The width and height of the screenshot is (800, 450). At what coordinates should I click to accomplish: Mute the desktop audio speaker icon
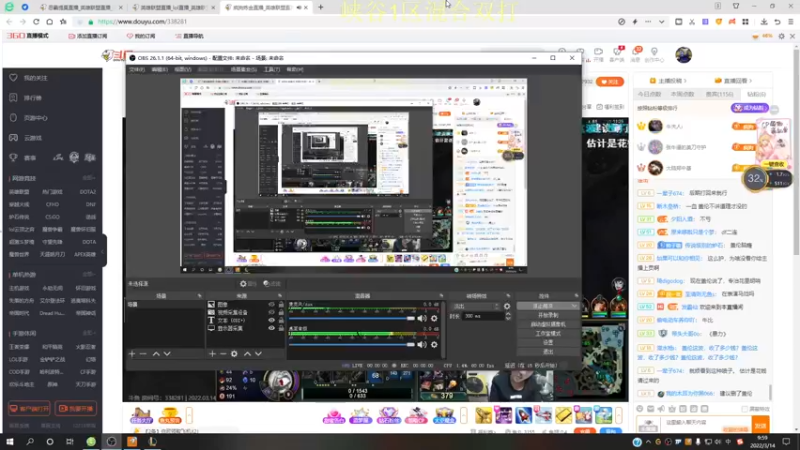[x=422, y=344]
